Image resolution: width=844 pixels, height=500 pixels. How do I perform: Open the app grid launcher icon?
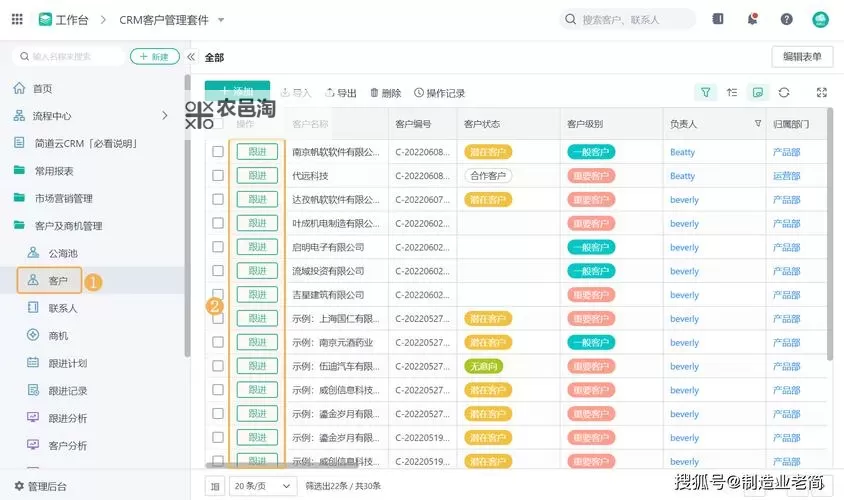[17, 19]
